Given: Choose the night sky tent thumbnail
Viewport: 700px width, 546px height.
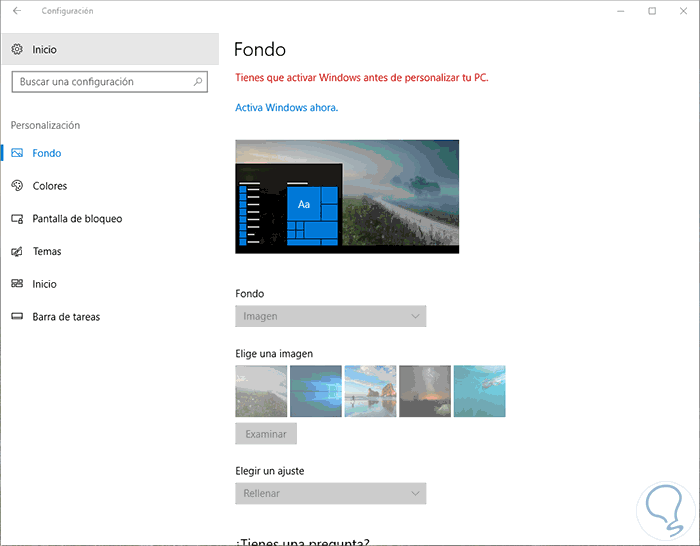Looking at the screenshot, I should point(425,391).
